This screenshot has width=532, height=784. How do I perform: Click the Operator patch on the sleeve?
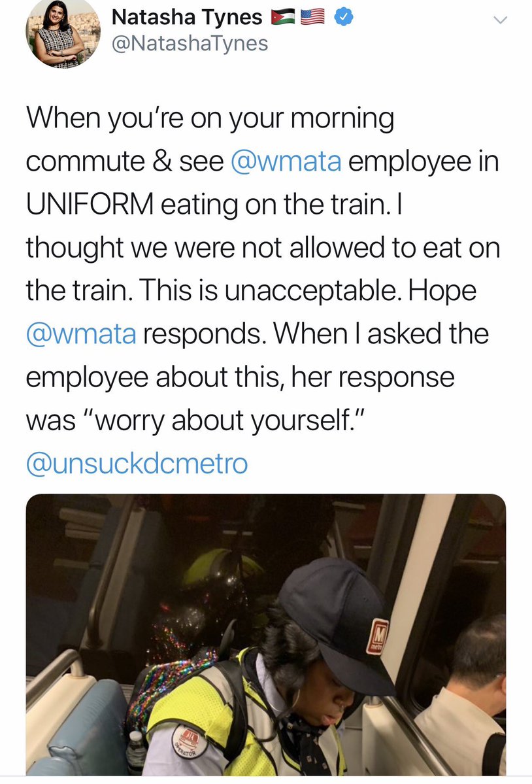coord(186,741)
